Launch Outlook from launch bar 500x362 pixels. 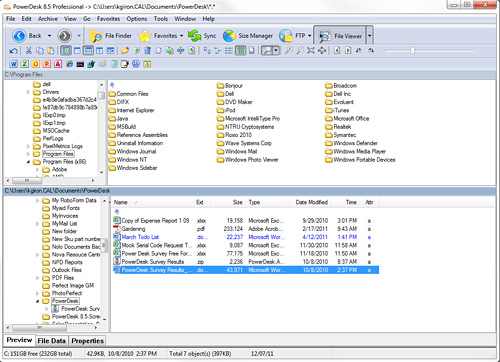coord(36,64)
